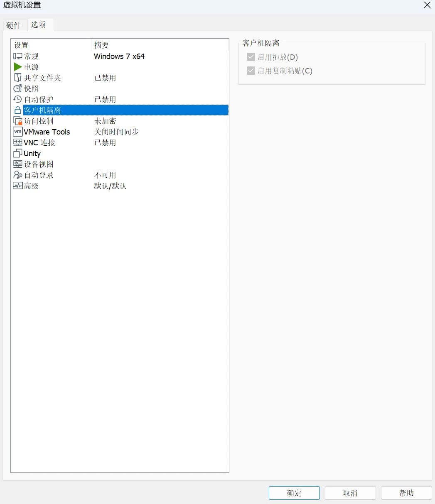
Task: Choose the Appliance View (设备视图) entry
Action: coord(39,164)
